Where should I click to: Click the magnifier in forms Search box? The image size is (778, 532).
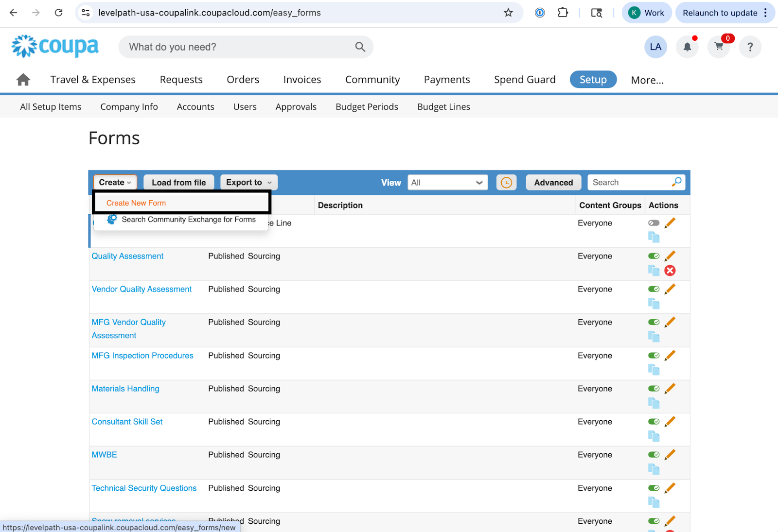pos(676,182)
